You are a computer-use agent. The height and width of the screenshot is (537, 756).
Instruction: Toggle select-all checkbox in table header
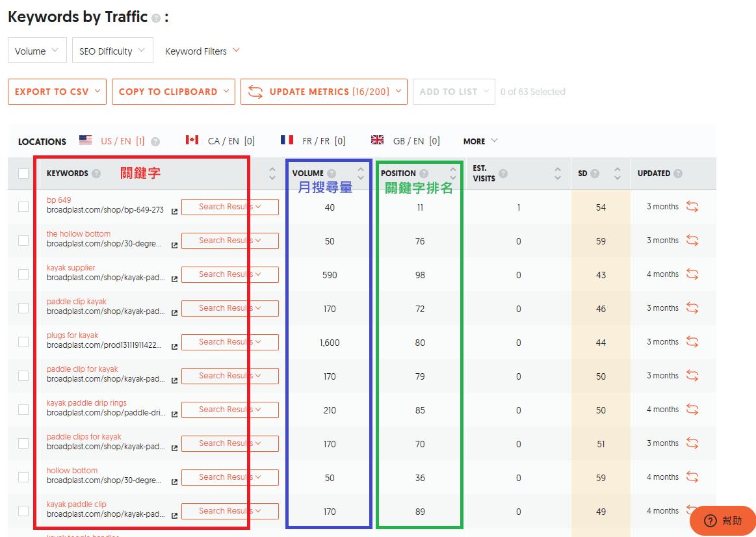point(23,174)
